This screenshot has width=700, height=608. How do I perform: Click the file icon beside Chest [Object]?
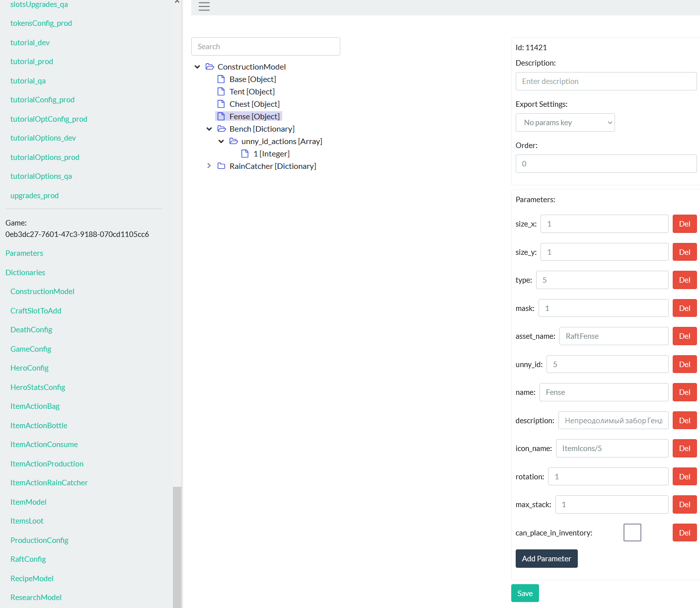[221, 104]
